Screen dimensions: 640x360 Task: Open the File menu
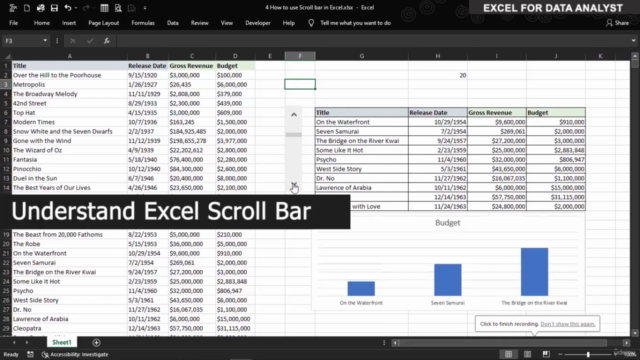(x=13, y=23)
